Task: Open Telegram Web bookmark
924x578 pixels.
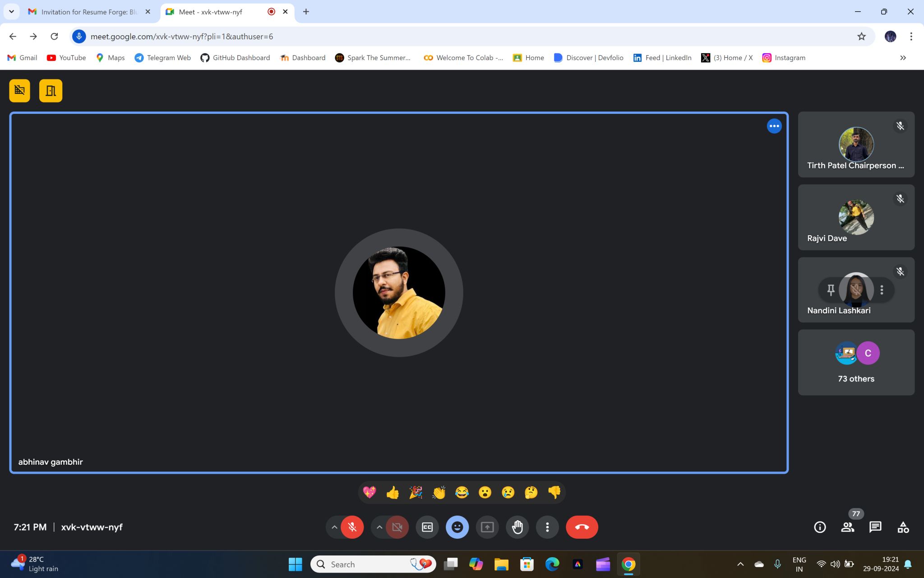Action: pos(163,58)
